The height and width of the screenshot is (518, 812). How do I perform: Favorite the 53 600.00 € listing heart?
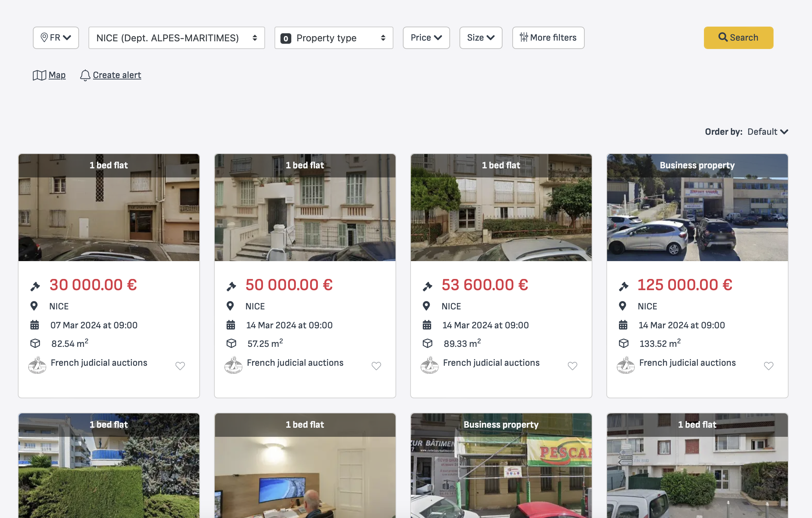(572, 366)
